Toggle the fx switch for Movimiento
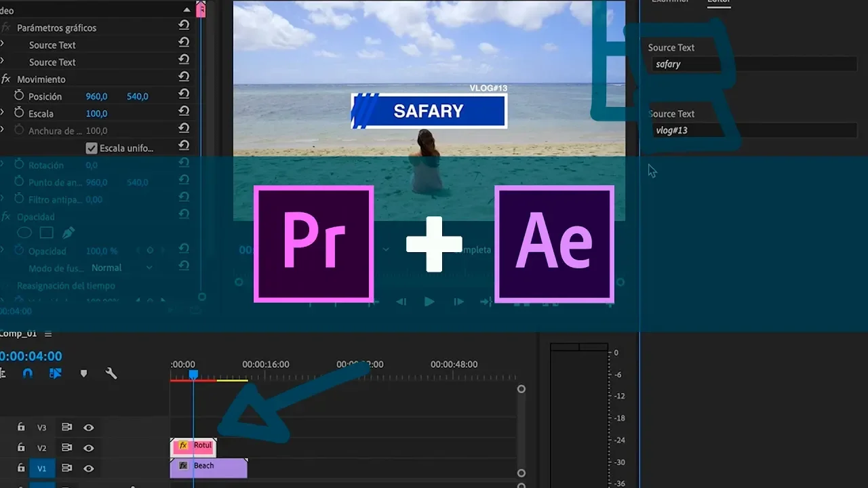The height and width of the screenshot is (488, 868). click(5, 79)
